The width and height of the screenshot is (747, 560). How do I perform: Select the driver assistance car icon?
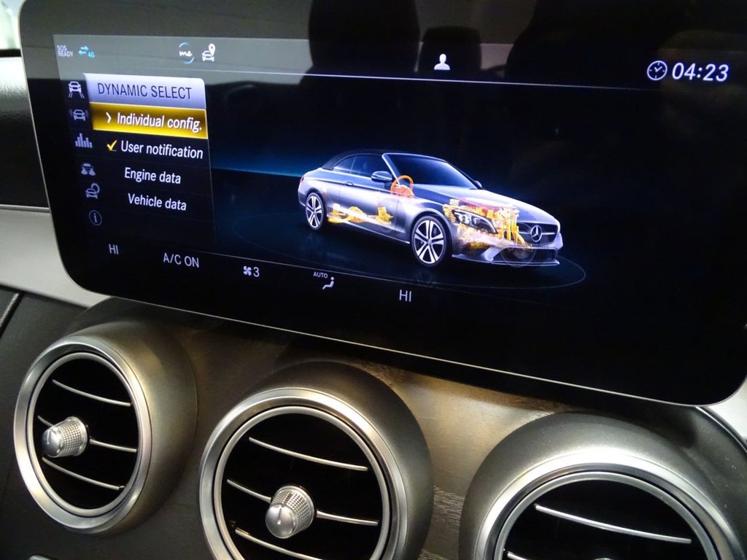tap(79, 114)
